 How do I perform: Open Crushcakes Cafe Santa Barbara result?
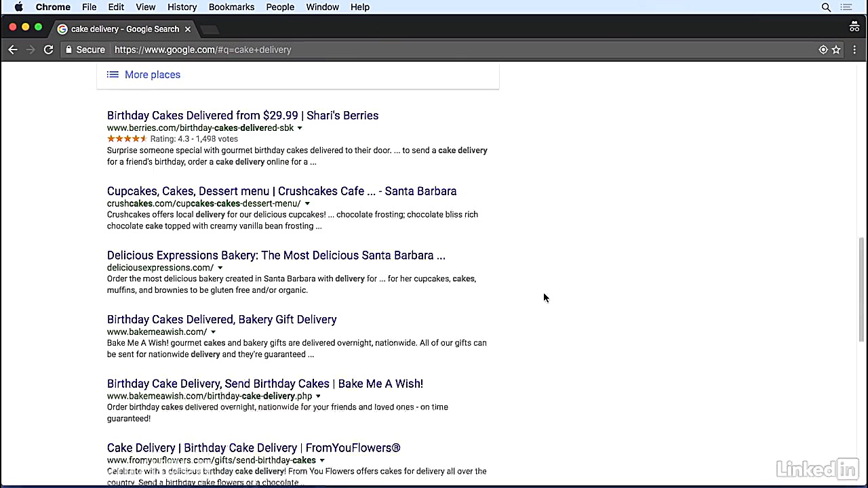(x=281, y=191)
